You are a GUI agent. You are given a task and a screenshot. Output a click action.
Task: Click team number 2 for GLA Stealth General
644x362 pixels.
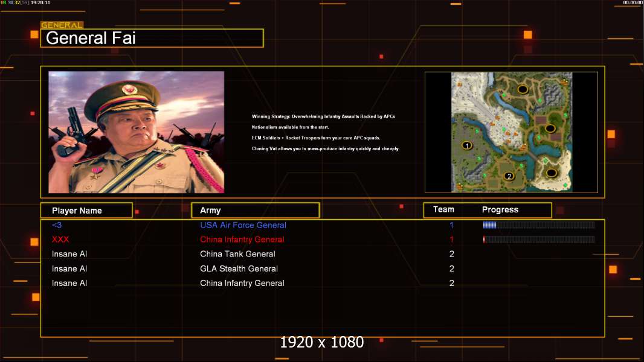tap(452, 268)
